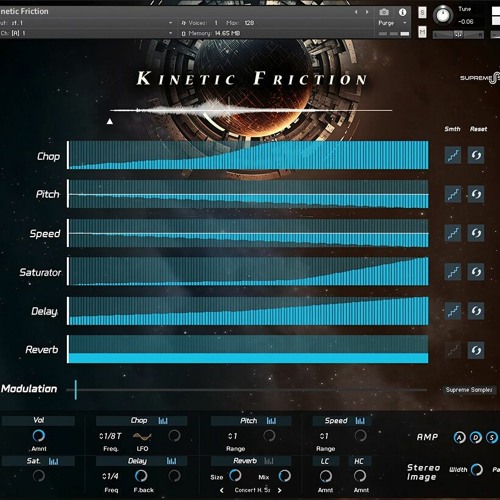Click the Chop section header label
Viewport: 500px width, 500px height.
point(139,421)
